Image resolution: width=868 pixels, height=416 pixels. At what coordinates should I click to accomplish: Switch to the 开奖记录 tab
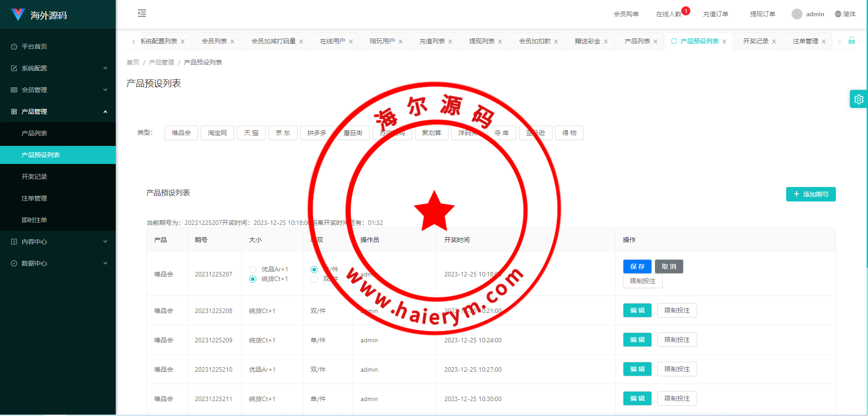point(755,41)
